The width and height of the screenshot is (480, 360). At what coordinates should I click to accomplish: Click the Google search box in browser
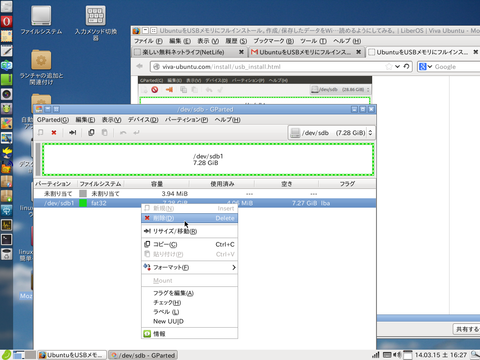click(x=457, y=67)
